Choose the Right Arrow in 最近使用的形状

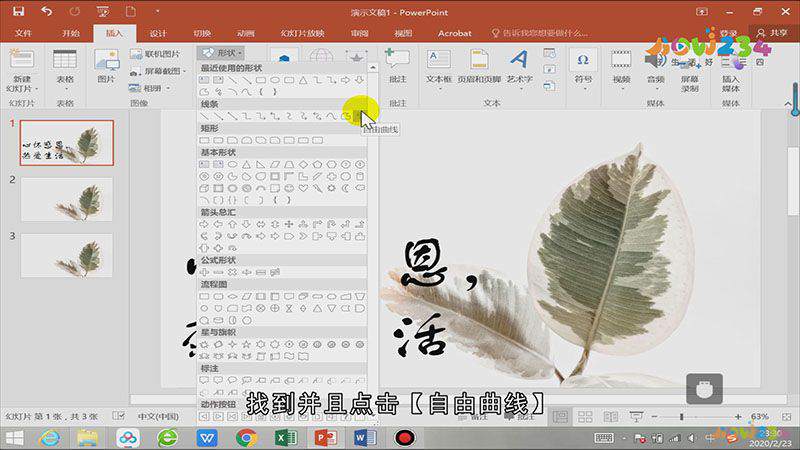click(345, 80)
